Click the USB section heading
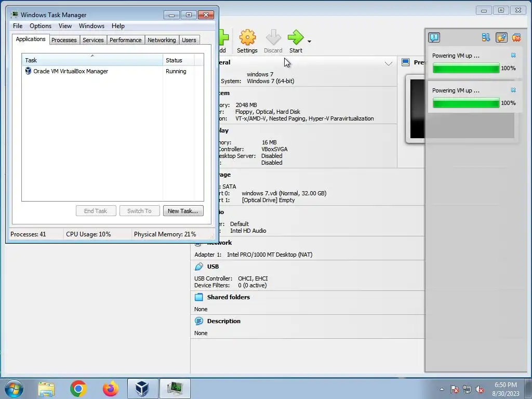 [x=213, y=267]
